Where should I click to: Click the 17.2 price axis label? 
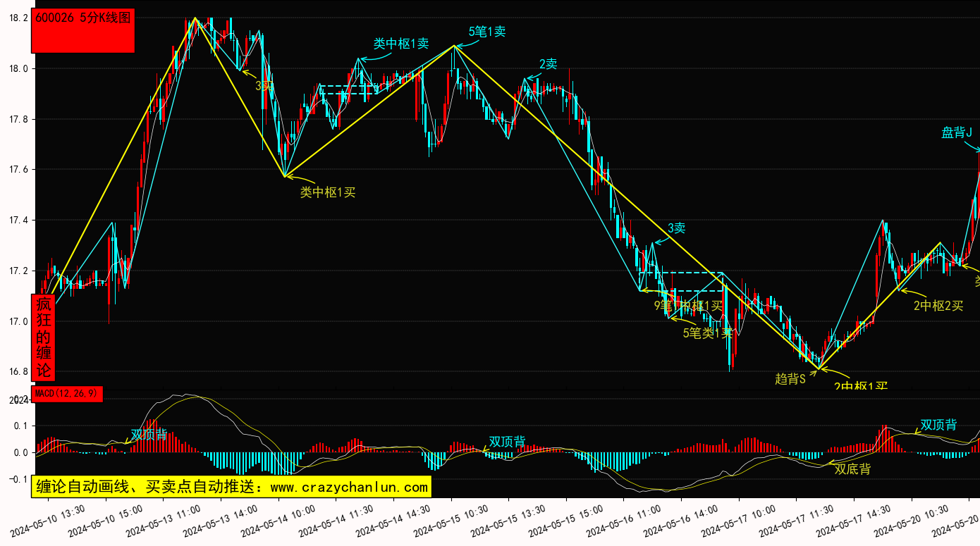click(x=18, y=271)
